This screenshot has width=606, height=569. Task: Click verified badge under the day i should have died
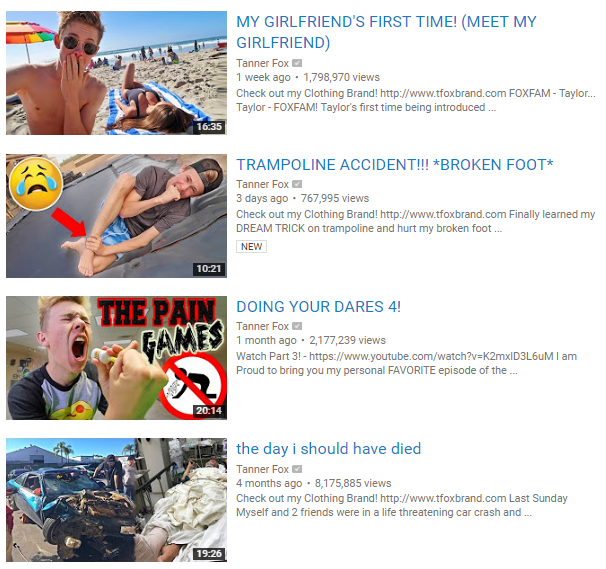coord(297,469)
